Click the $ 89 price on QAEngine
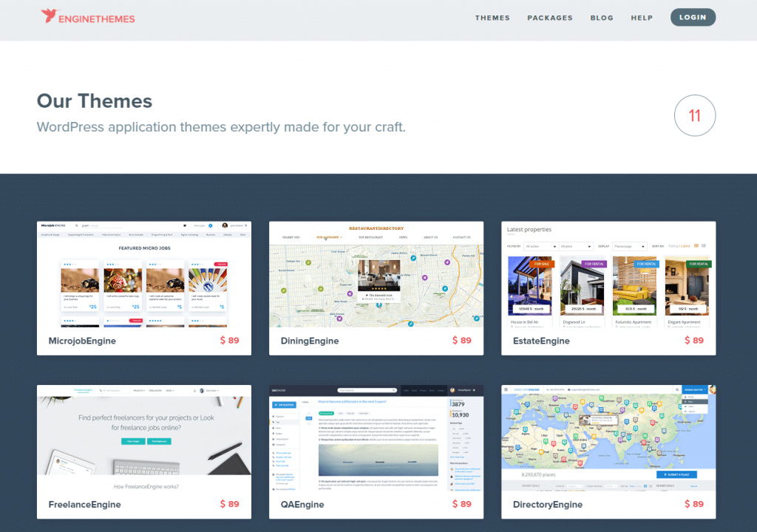Viewport: 757px width, 532px height. click(462, 504)
